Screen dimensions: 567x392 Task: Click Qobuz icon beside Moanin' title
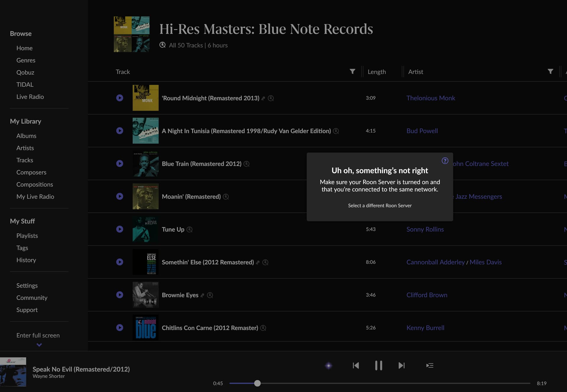(226, 197)
